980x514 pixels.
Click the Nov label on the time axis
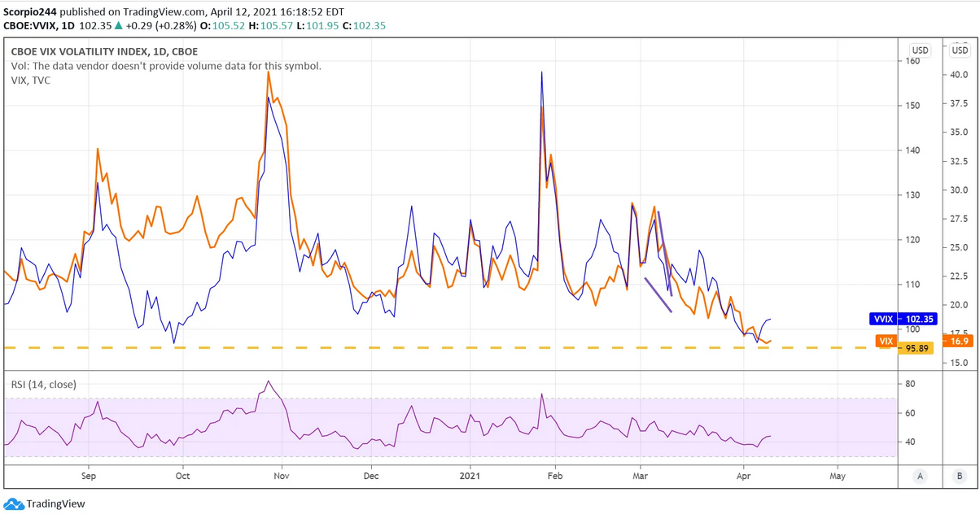click(281, 476)
